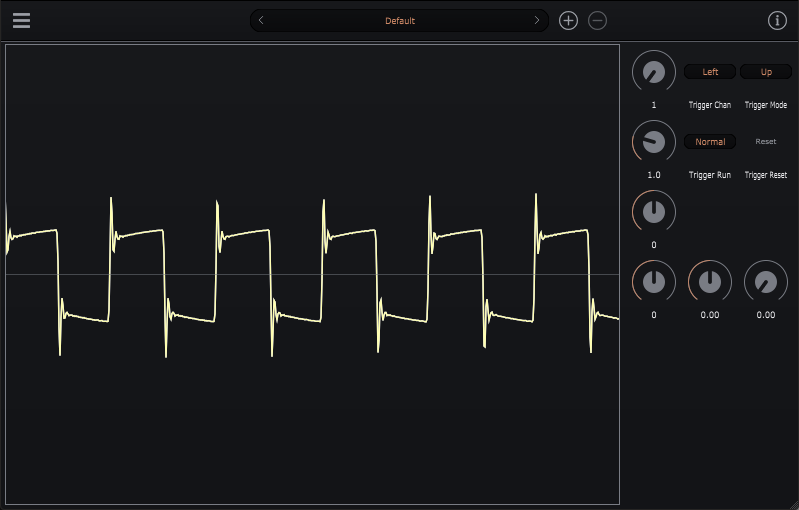
Task: Click the bottom-left knob showing 0
Action: pyautogui.click(x=654, y=282)
